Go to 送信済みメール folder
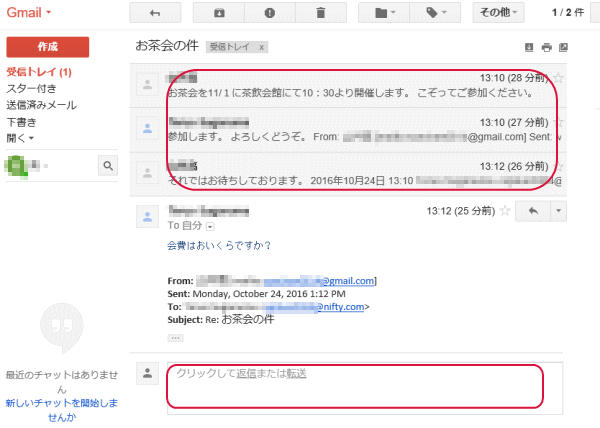The height and width of the screenshot is (428, 600). point(41,105)
